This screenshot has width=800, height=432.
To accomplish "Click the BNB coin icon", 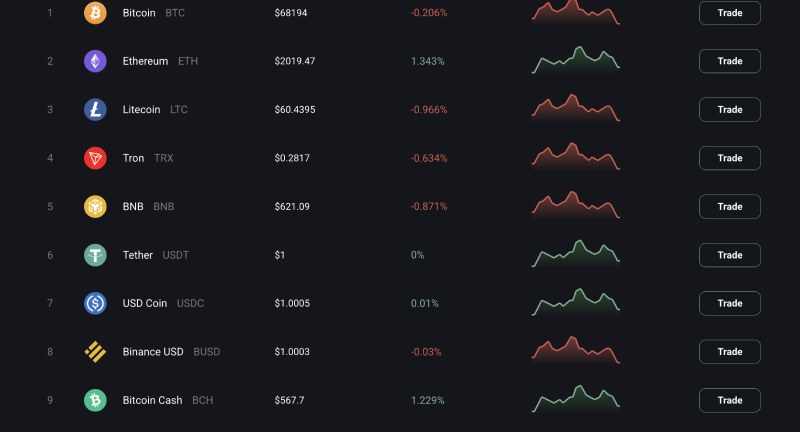I will [95, 207].
